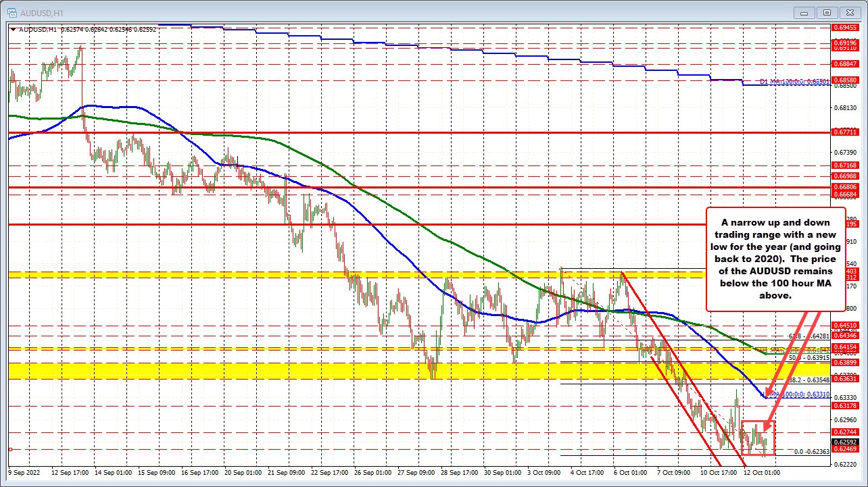The width and height of the screenshot is (868, 487).
Task: Click the small red square marker at left edge
Action: click(10, 449)
